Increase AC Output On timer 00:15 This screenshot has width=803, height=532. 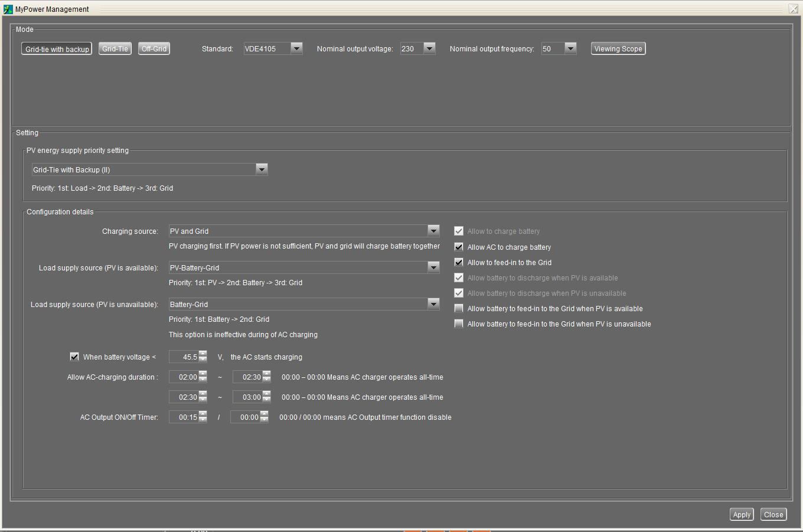[203, 414]
